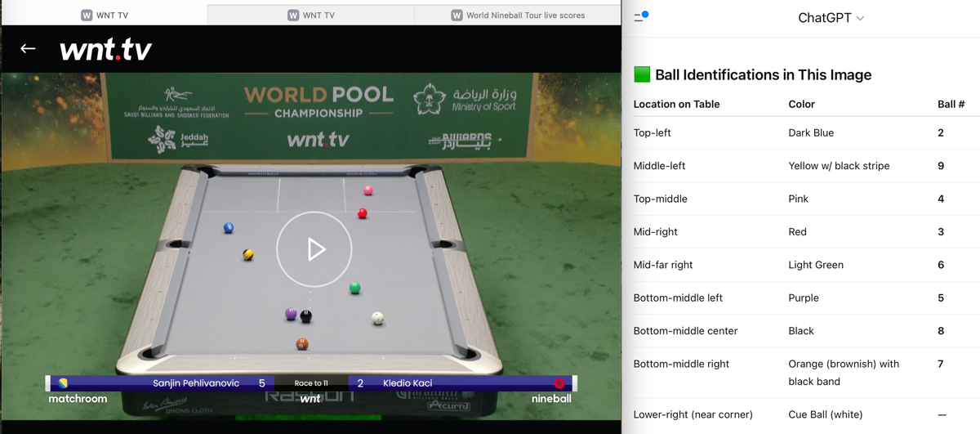Click the 'Color' column header
980x434 pixels.
point(801,104)
